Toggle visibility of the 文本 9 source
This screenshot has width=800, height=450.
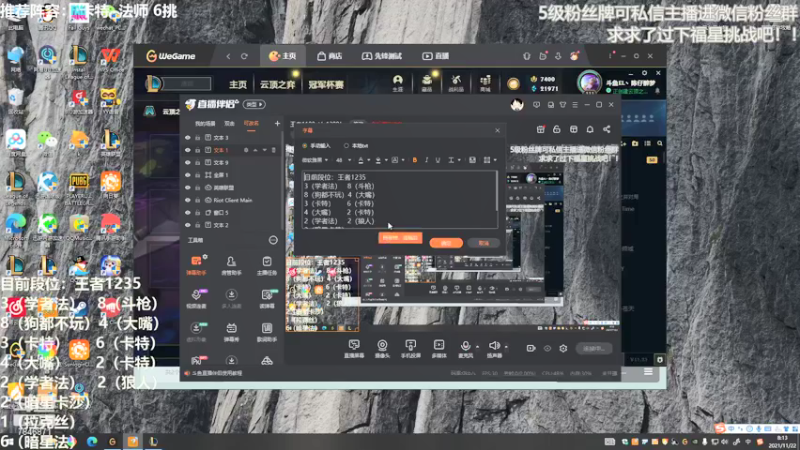coord(188,162)
